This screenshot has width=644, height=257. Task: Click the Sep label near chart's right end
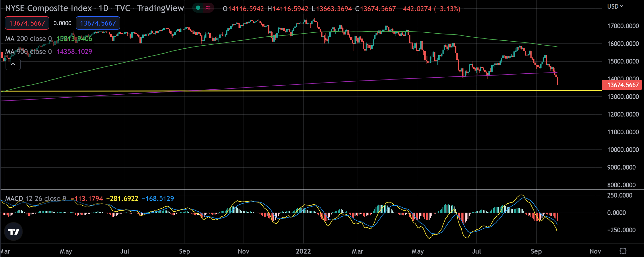[536, 251]
